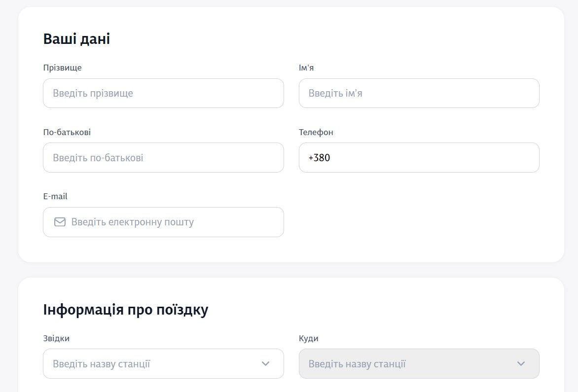Viewport: 578px width, 392px height.
Task: Click the Телефон field label
Action: pos(316,132)
